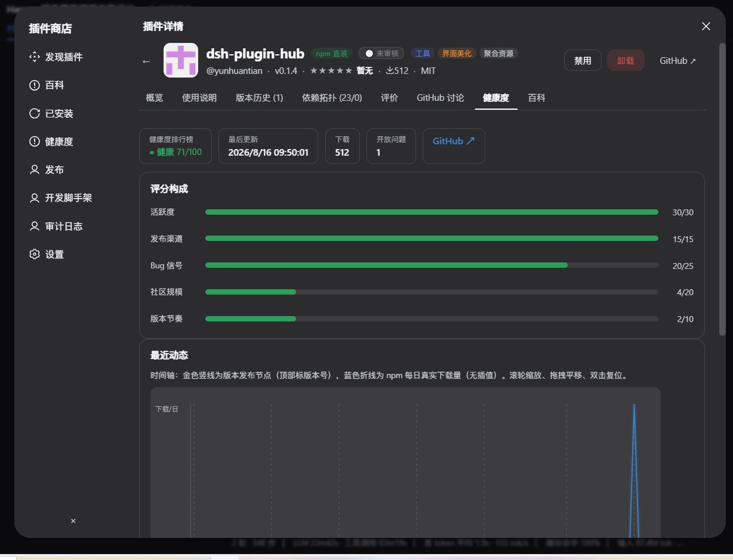Click the 审计日志 person icon
This screenshot has height=560, width=733.
35,226
